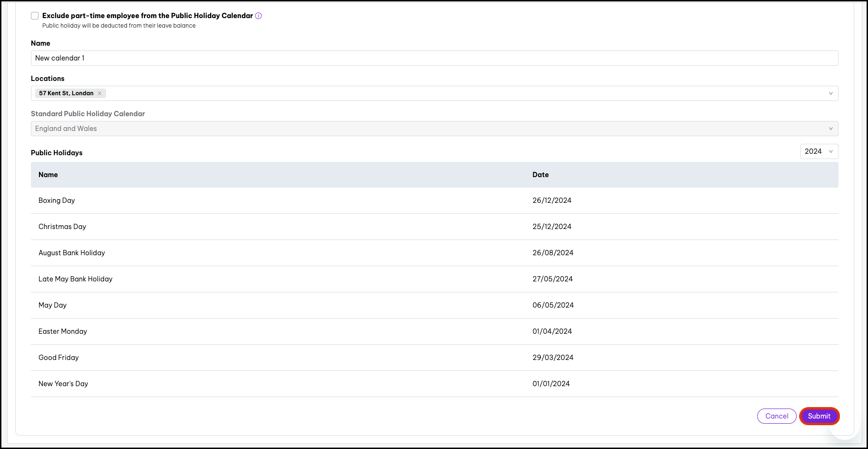Open the 2024 year selector
This screenshot has height=449, width=868.
[819, 151]
